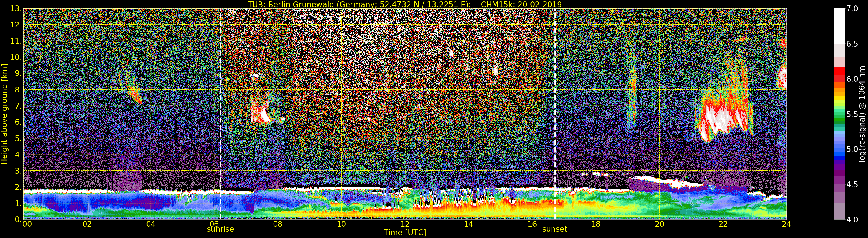Click time axis tick '14'
The height and width of the screenshot is (238, 868).
[468, 224]
